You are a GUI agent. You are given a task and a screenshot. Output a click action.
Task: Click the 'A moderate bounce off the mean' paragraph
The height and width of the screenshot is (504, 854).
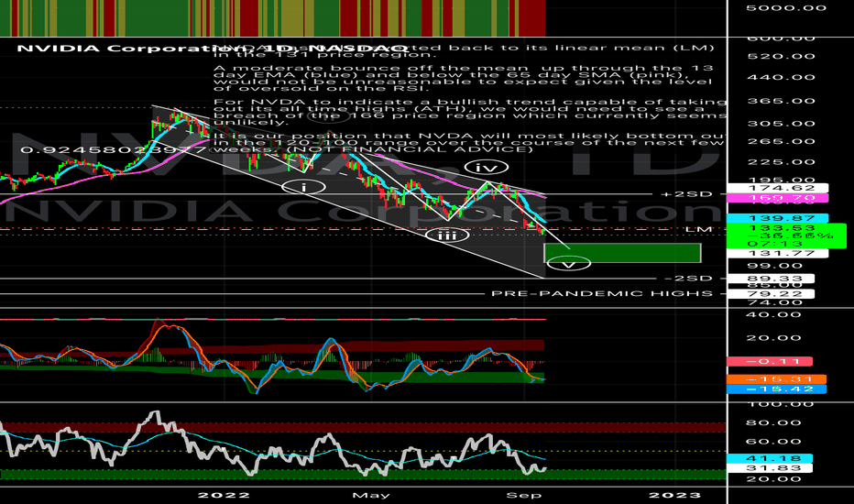pos(464,79)
